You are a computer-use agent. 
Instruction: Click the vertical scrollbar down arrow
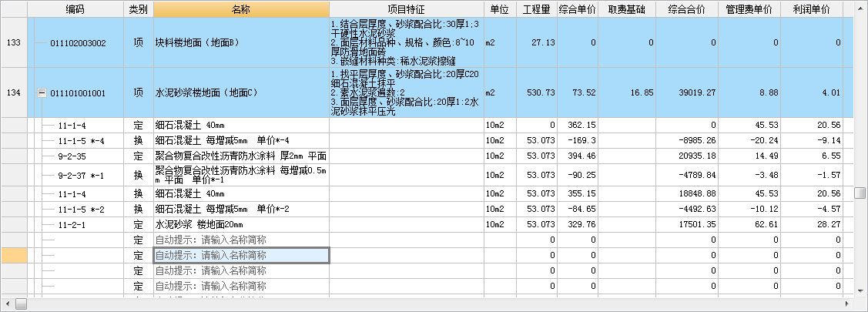coord(860,290)
